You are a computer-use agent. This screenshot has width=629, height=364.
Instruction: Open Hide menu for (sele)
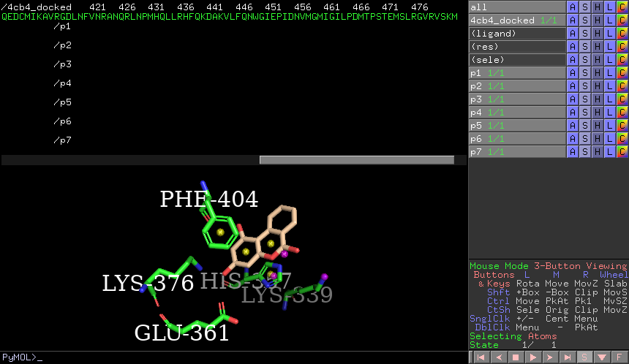(598, 59)
